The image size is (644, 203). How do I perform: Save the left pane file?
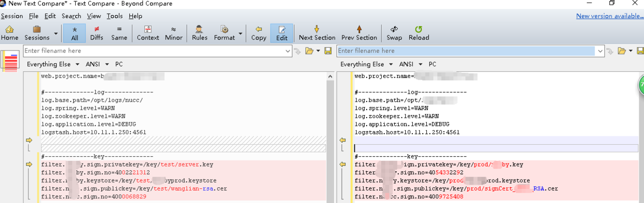pyautogui.click(x=328, y=51)
